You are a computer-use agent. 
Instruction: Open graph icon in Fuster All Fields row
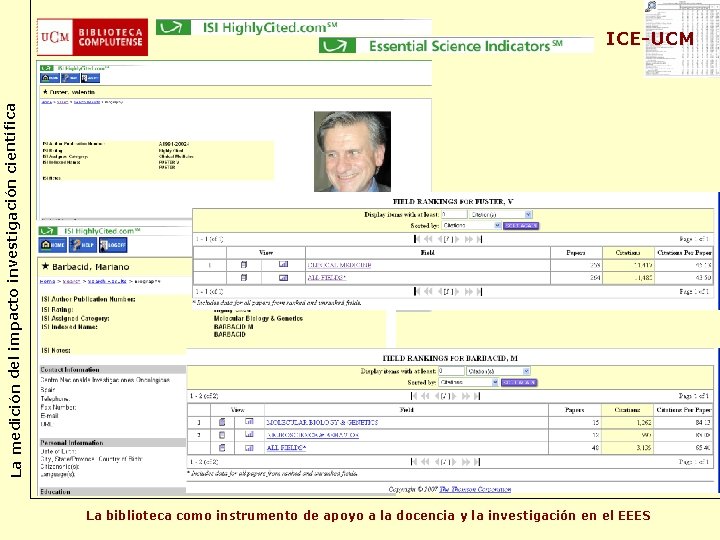tap(283, 277)
